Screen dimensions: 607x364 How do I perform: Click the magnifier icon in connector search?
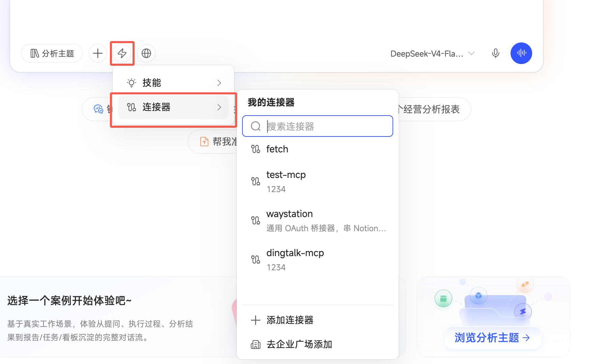coord(256,126)
